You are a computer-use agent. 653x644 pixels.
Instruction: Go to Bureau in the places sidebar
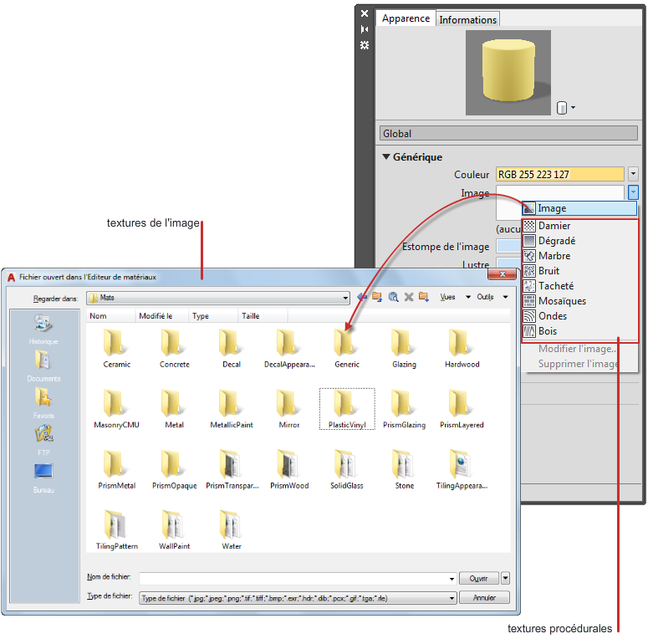43,478
